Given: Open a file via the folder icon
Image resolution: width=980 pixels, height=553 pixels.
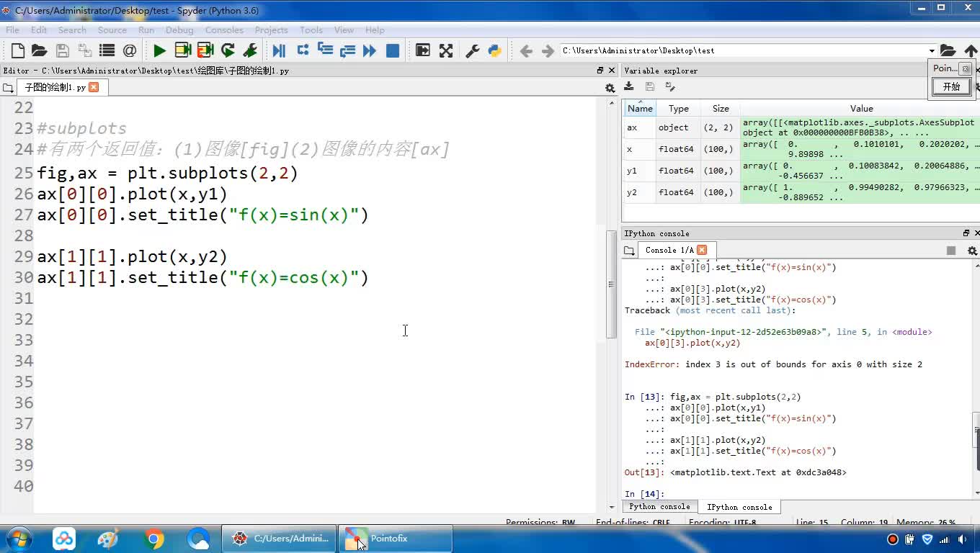Looking at the screenshot, I should point(40,50).
